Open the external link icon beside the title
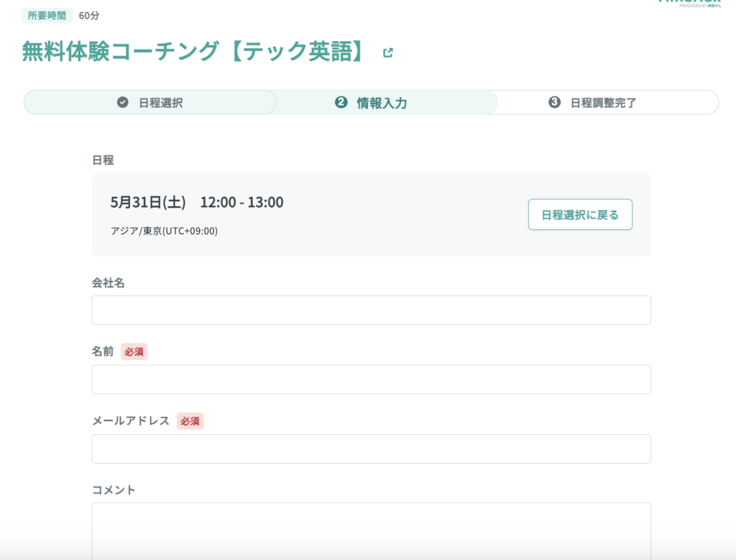This screenshot has width=736, height=560. pos(388,52)
